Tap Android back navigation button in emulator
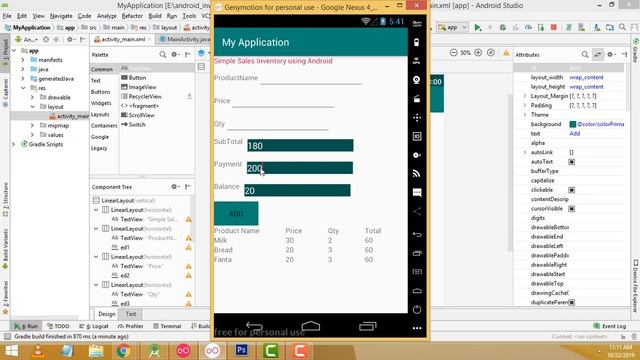 [x=254, y=326]
